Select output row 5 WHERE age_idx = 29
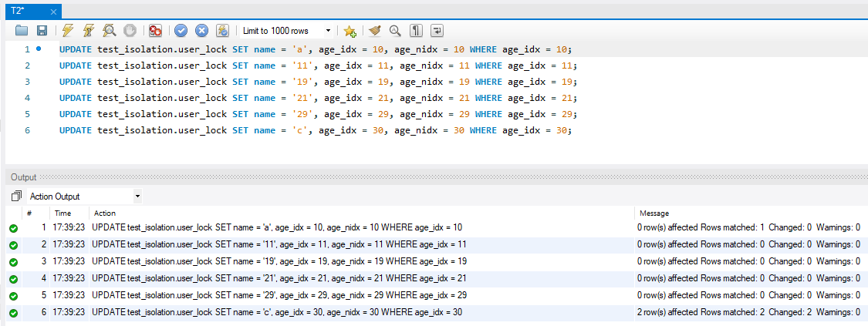The height and width of the screenshot is (326, 868). tap(426, 296)
